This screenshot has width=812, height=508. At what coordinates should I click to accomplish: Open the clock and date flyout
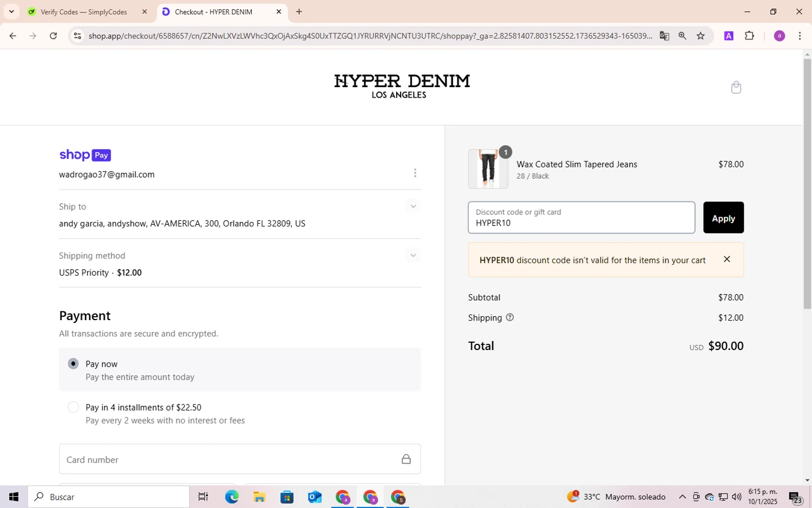(x=763, y=497)
